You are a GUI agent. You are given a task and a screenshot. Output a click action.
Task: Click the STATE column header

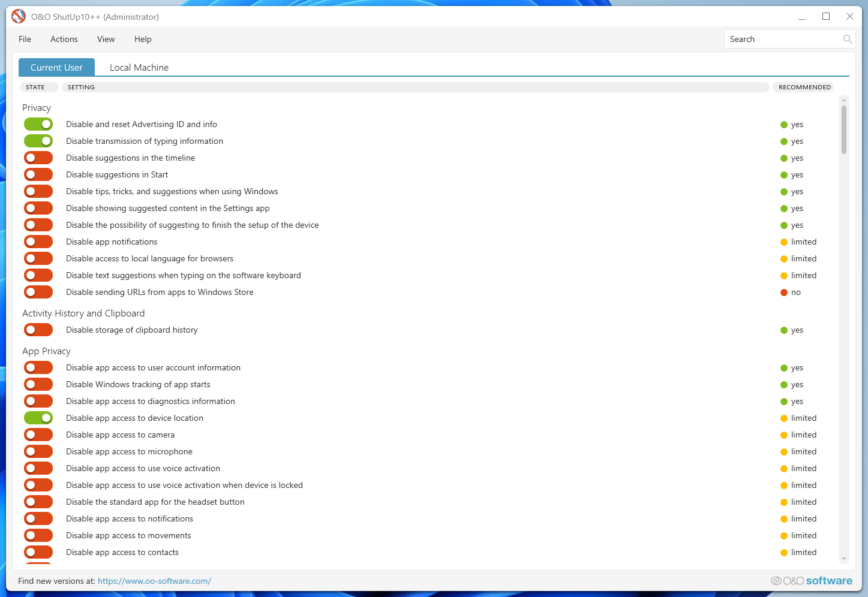[39, 87]
